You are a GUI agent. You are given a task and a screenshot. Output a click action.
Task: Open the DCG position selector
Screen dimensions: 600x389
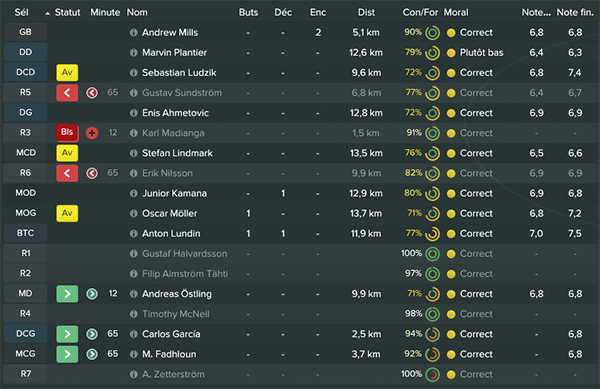[x=25, y=334]
